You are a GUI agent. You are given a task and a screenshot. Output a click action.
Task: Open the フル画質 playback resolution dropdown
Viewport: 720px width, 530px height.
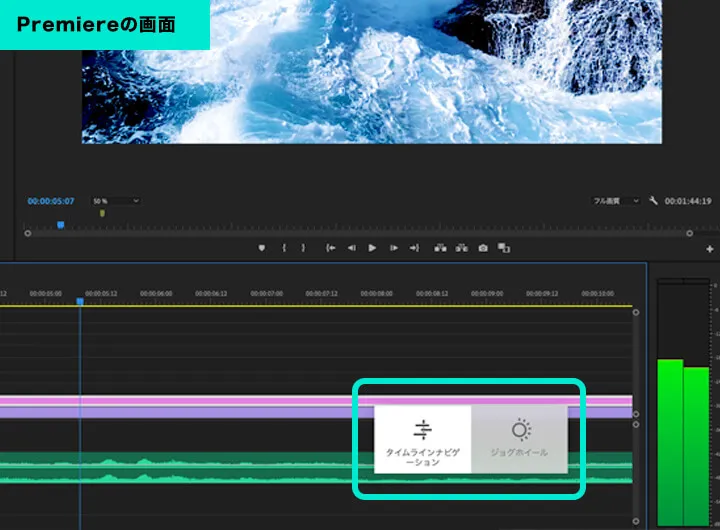tap(615, 201)
